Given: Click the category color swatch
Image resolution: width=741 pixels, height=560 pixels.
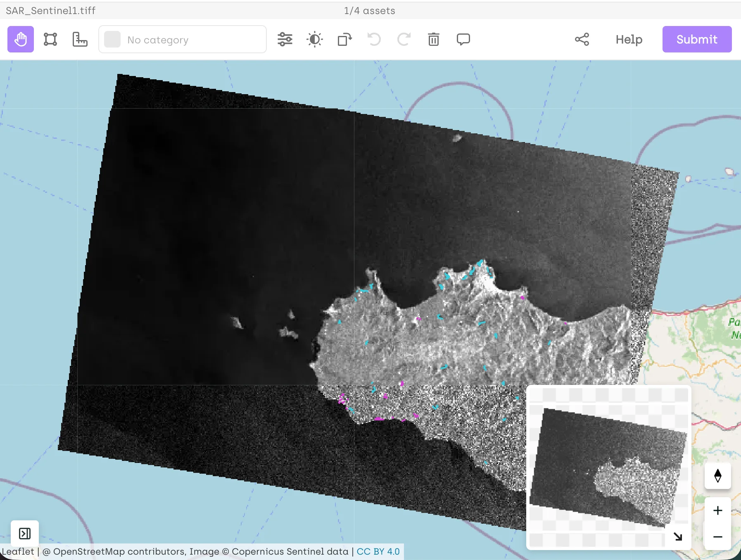Looking at the screenshot, I should [x=112, y=39].
